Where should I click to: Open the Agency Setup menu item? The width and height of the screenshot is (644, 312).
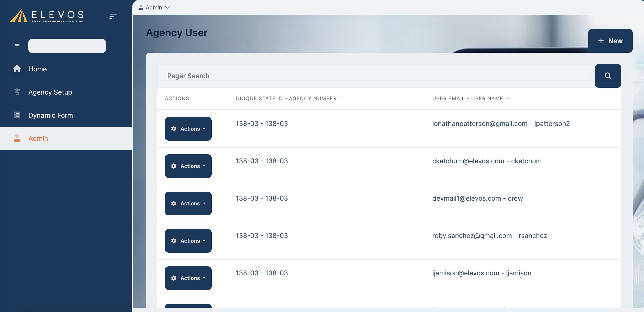[50, 92]
